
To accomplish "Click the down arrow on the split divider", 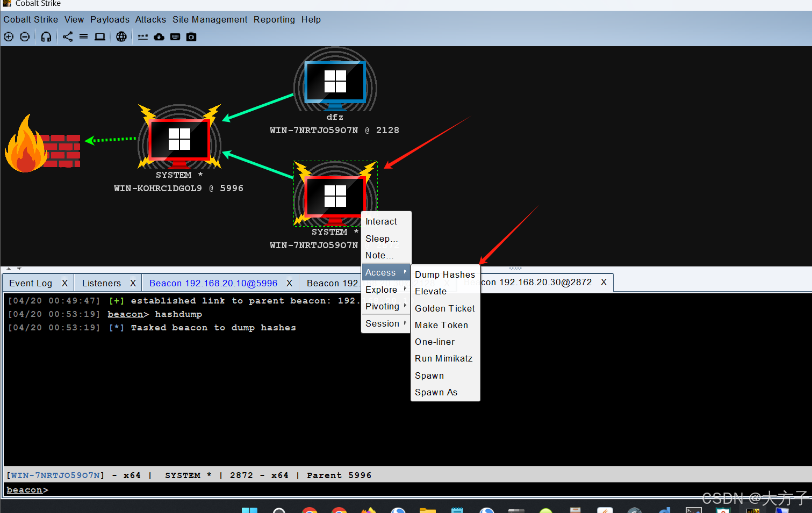I will pyautogui.click(x=19, y=268).
